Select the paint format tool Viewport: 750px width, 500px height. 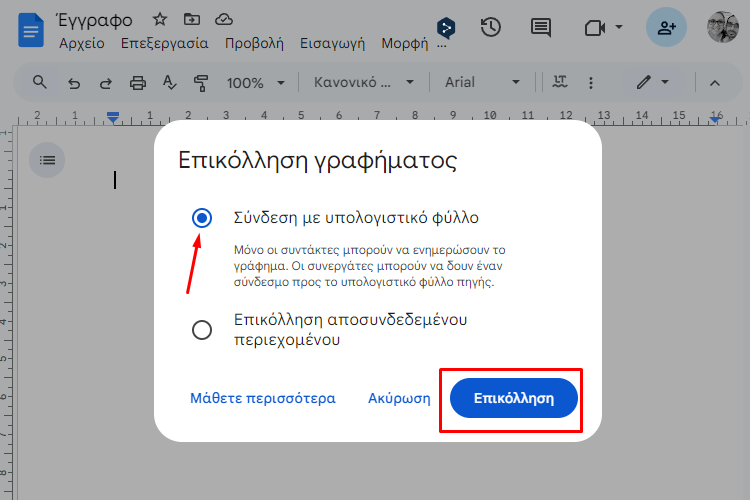pyautogui.click(x=201, y=83)
